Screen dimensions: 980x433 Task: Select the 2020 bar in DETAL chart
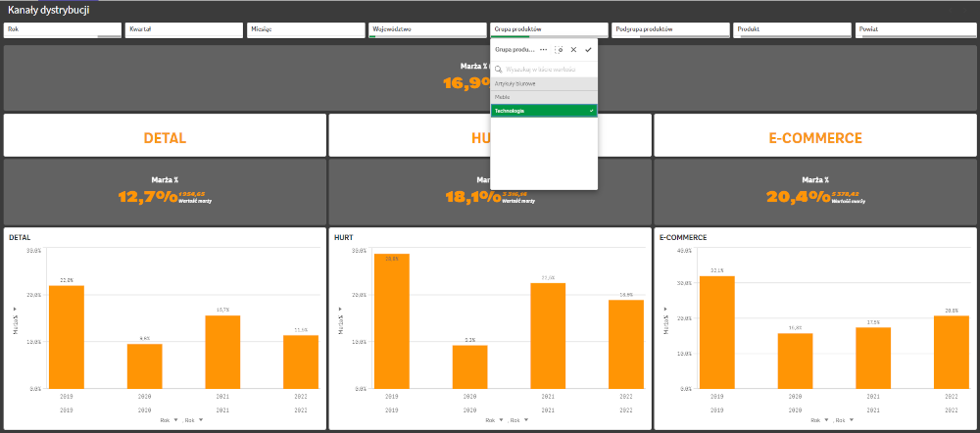pos(144,366)
